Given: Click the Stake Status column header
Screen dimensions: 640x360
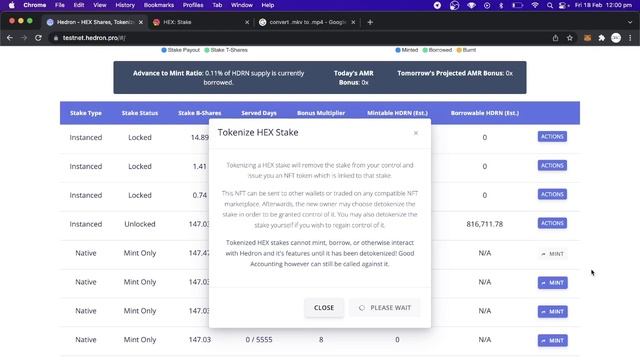Looking at the screenshot, I should [x=140, y=113].
